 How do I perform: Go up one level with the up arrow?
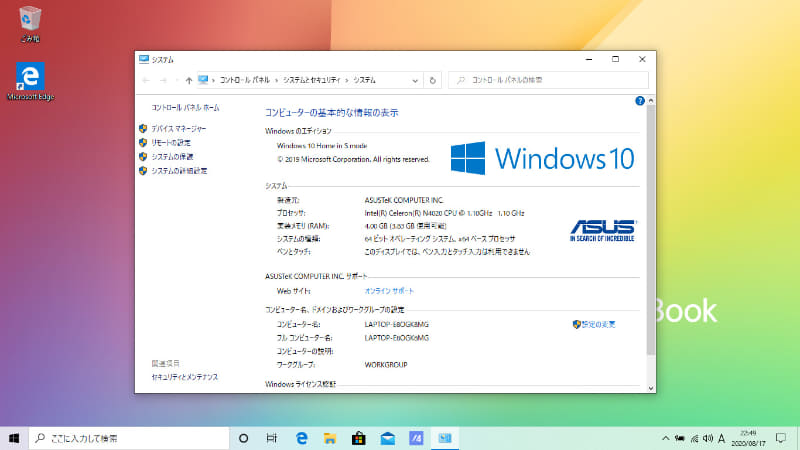point(189,80)
